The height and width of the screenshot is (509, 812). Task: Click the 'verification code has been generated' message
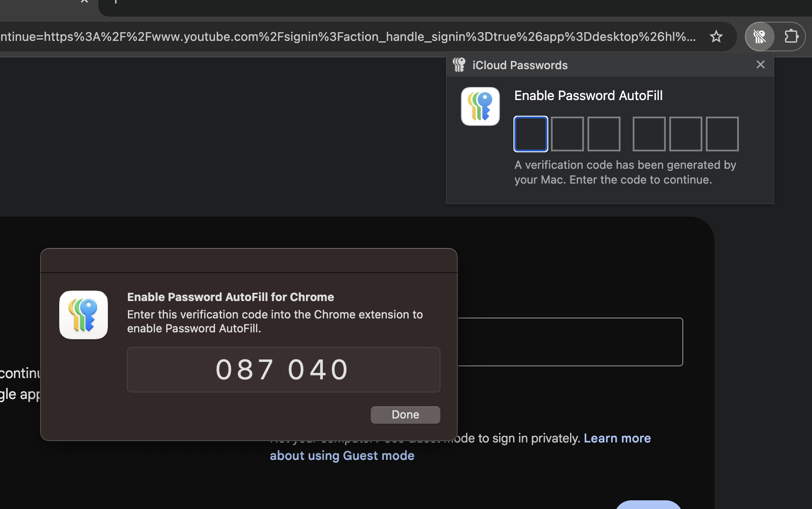[x=625, y=172]
